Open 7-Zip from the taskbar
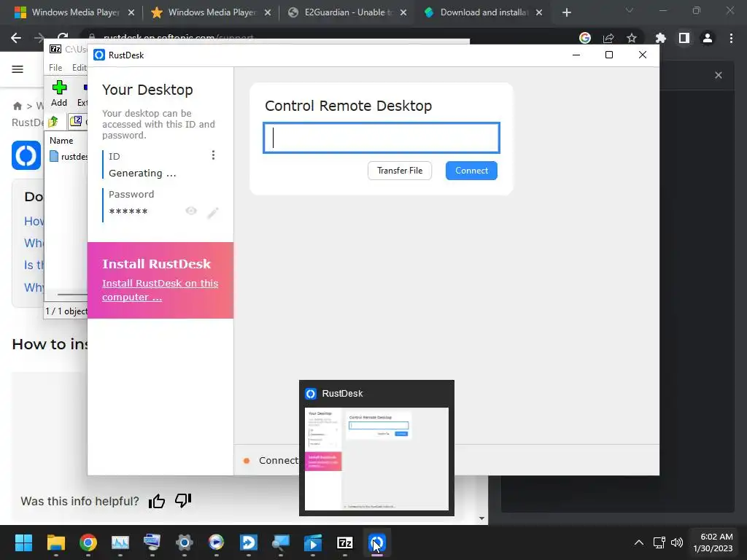The height and width of the screenshot is (560, 747). (345, 542)
